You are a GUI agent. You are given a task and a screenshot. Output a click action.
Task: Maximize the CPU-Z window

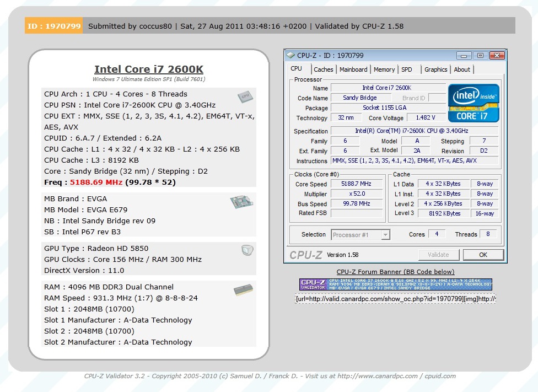coord(480,55)
